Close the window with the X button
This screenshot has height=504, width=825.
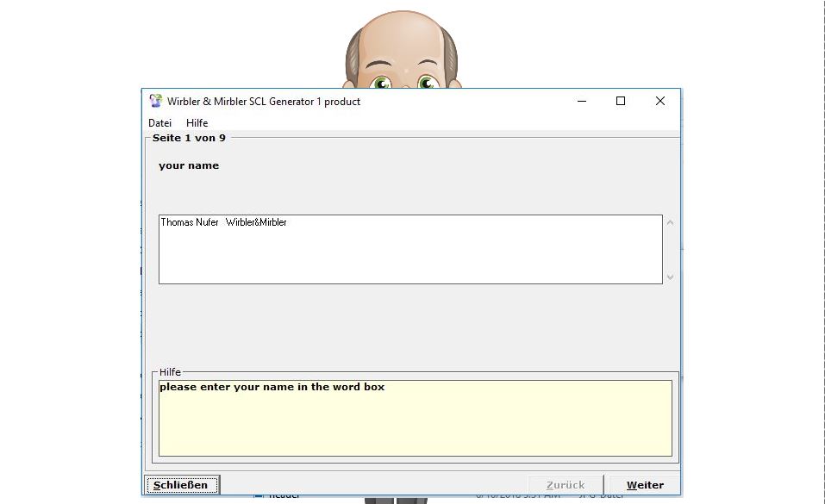click(659, 101)
